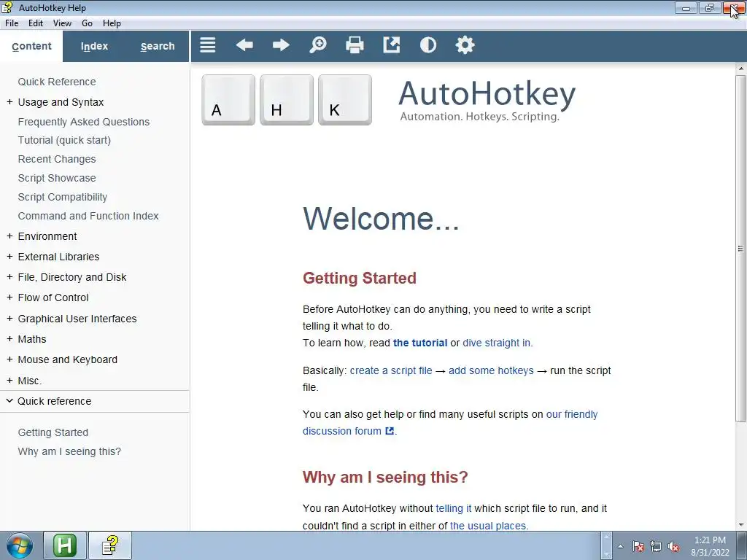Click the zoom magnifier icon in toolbar
This screenshot has height=560, width=747.
318,45
